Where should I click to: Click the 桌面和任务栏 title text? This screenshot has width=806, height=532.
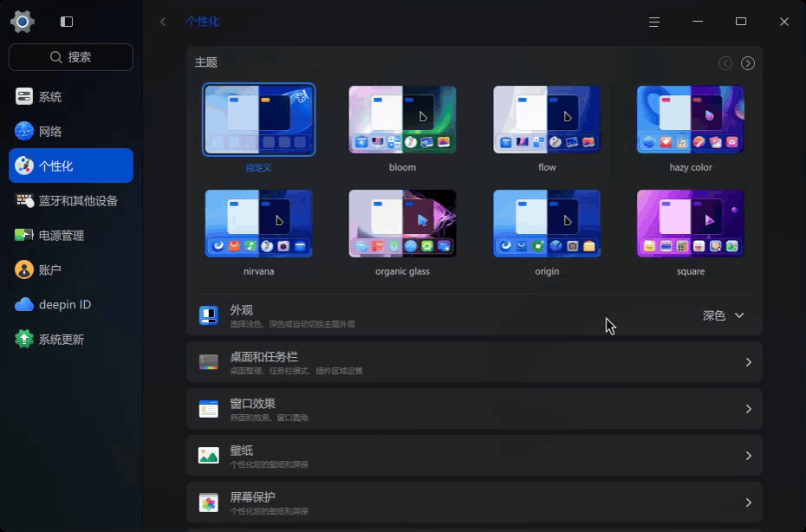click(x=263, y=357)
